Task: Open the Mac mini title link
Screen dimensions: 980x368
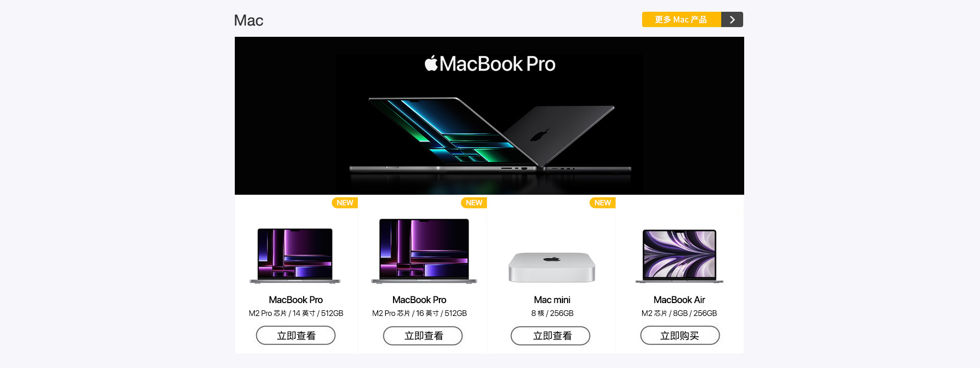Action: 552,300
